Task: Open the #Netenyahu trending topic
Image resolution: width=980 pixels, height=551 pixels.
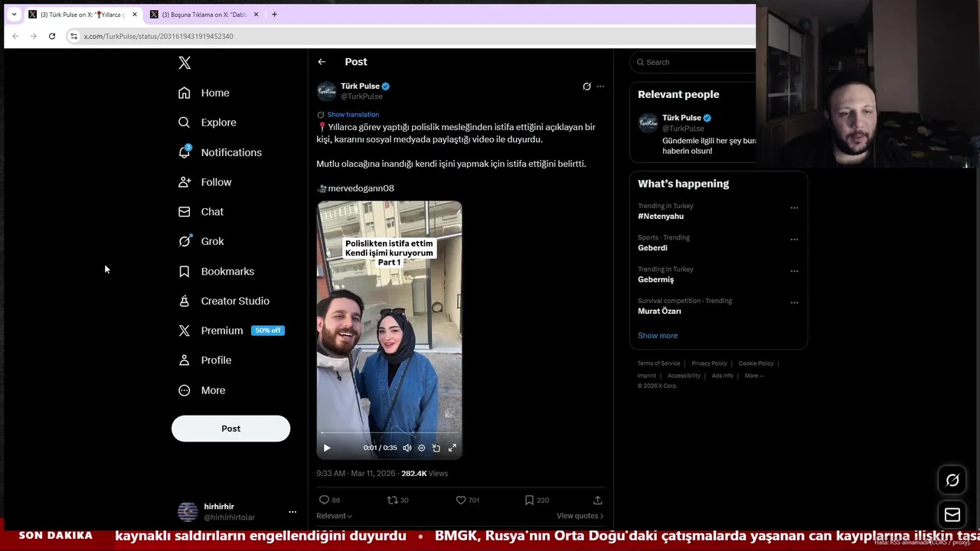Action: (x=661, y=217)
